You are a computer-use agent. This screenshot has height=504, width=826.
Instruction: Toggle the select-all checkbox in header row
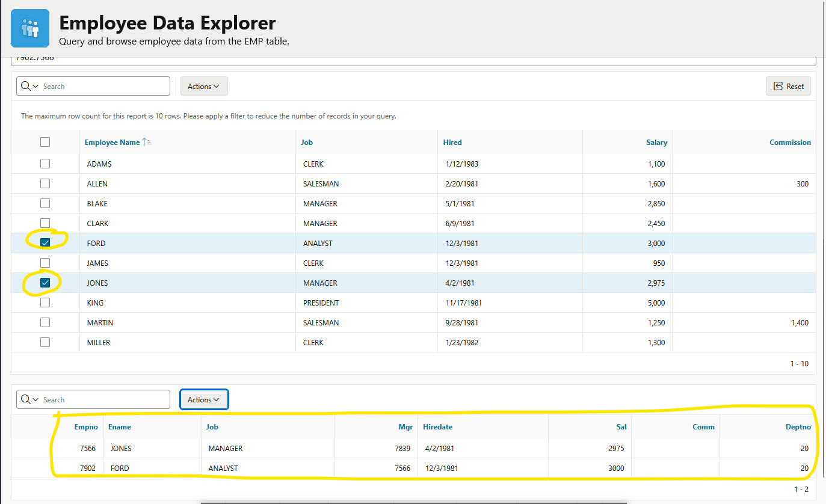tap(45, 142)
